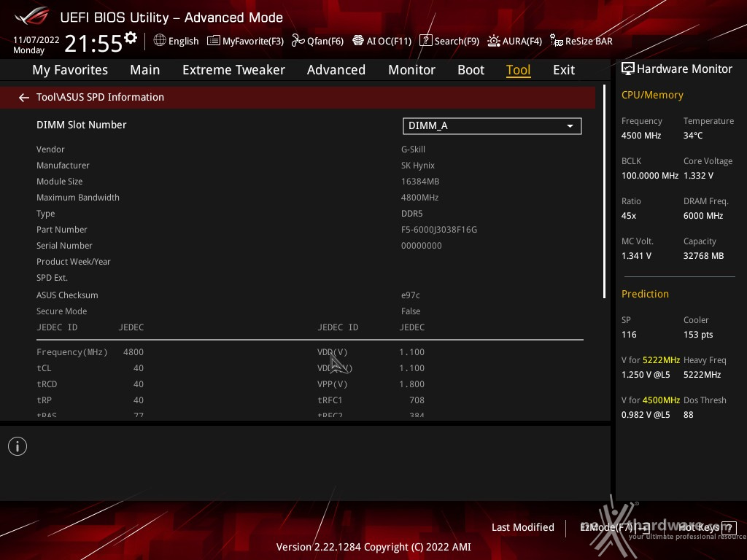
Task: Click the globe language icon
Action: pyautogui.click(x=160, y=41)
